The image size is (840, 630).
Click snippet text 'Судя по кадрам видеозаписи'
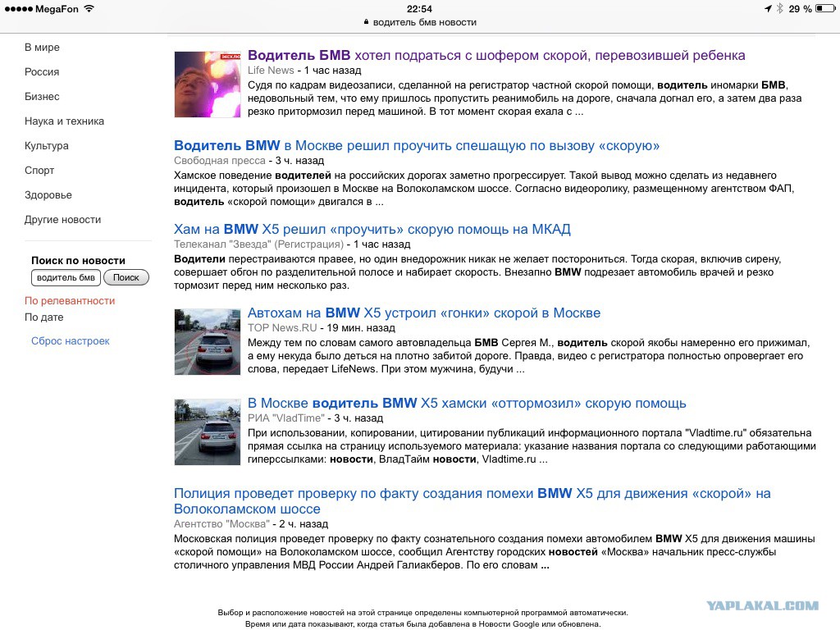tap(323, 85)
